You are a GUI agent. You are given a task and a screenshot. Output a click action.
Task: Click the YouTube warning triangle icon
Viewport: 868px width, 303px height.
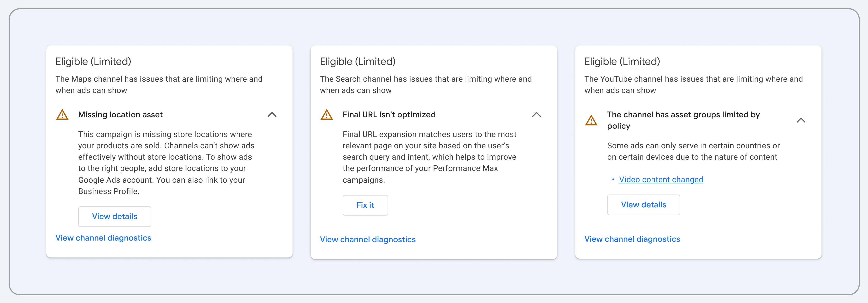591,120
